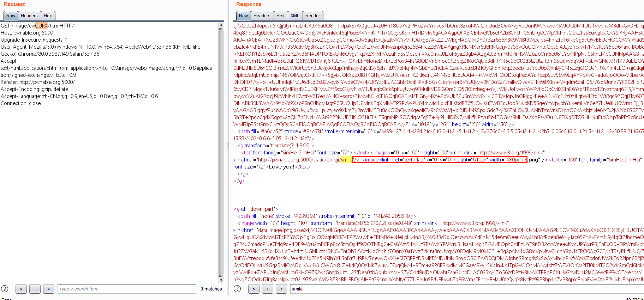View the response Headers tab
Viewport: 644px width, 300px height.
pos(262,16)
